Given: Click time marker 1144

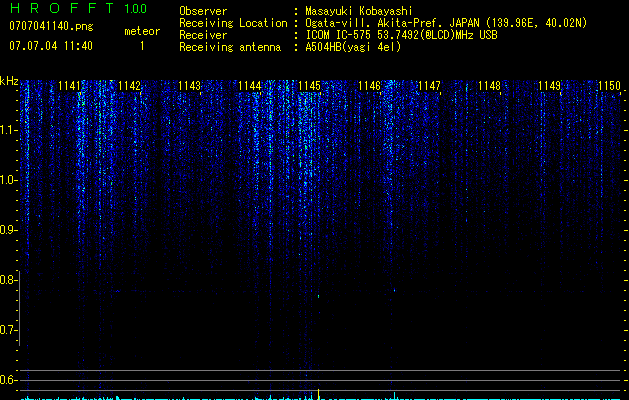Looking at the screenshot, I should click(250, 86).
